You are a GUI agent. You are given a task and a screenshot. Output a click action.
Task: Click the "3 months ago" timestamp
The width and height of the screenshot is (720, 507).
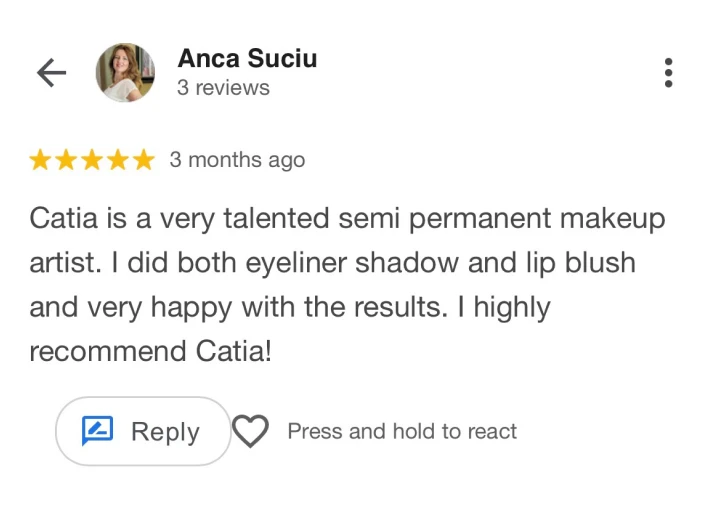(x=237, y=160)
